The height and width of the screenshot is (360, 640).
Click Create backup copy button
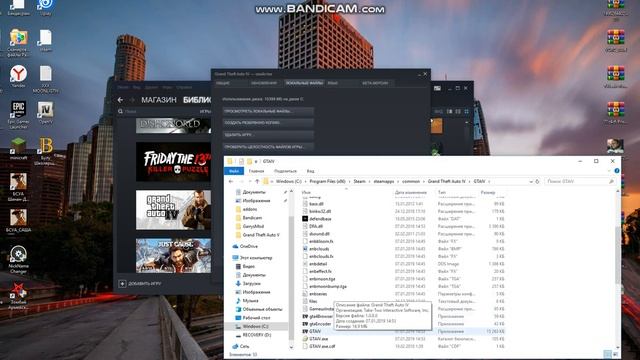tap(268, 123)
